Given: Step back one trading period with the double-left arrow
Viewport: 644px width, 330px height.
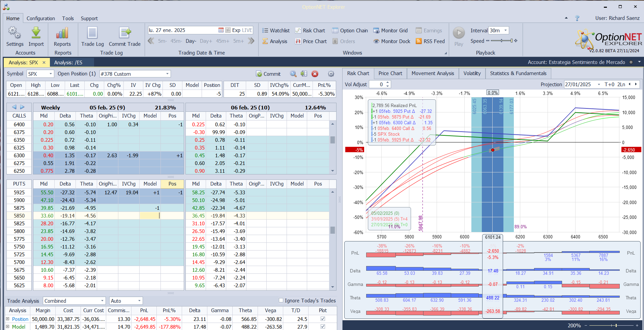Looking at the screenshot, I should pyautogui.click(x=151, y=41).
